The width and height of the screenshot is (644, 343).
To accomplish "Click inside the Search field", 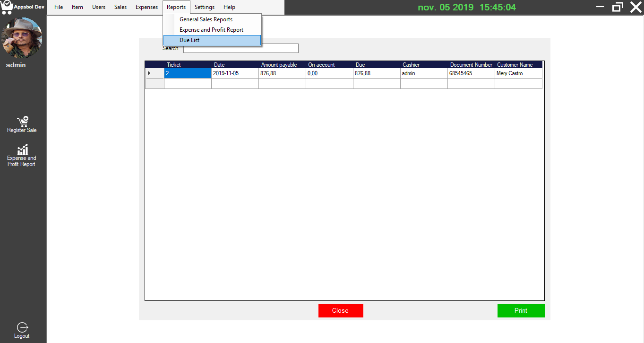I will pyautogui.click(x=240, y=48).
